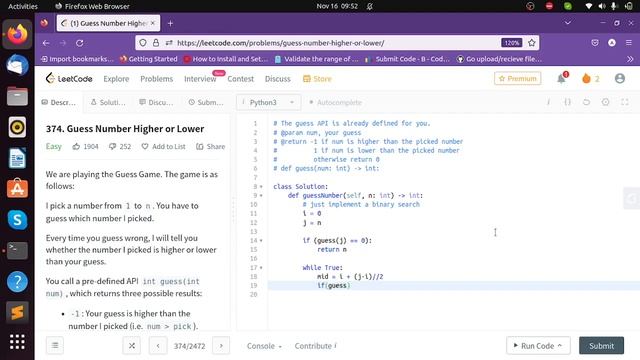The image size is (640, 360).
Task: Open Sublime Text from the dock
Action: (x=17, y=312)
